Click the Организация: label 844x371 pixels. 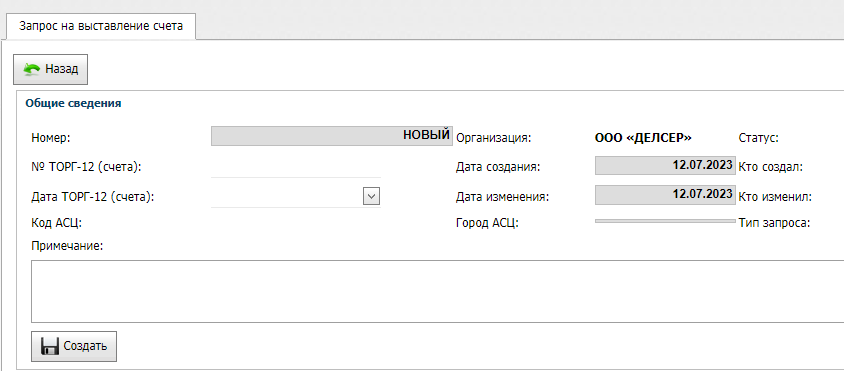(x=494, y=138)
